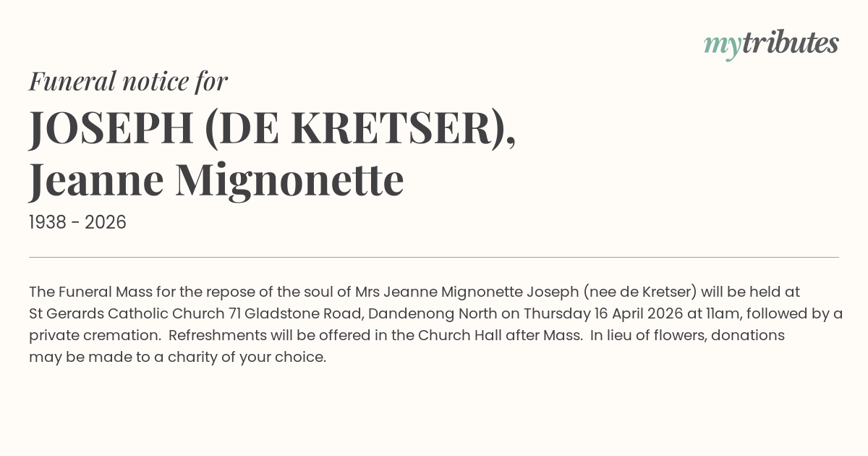Click the years 1938 - 2026
Viewport: 868px width, 456px height.
(77, 222)
